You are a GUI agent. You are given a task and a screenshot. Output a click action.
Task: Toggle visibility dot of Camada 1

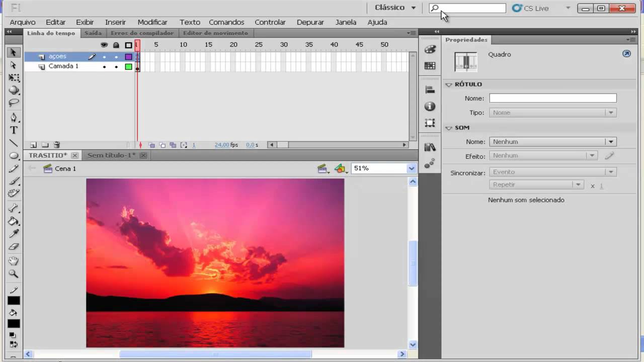point(104,66)
